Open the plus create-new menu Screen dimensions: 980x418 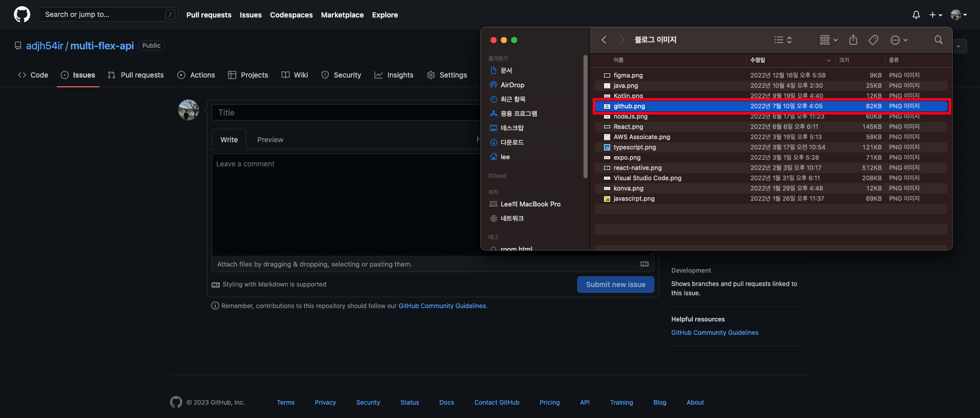(935, 15)
